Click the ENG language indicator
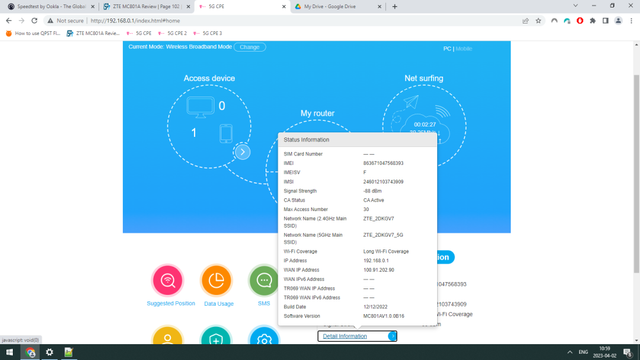Viewport: 640px width, 360px height. (583, 352)
